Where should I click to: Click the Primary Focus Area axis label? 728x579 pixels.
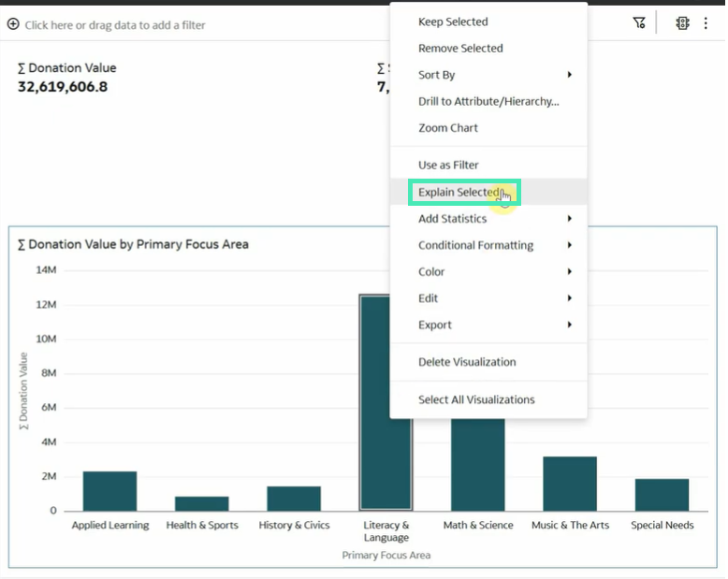[386, 555]
